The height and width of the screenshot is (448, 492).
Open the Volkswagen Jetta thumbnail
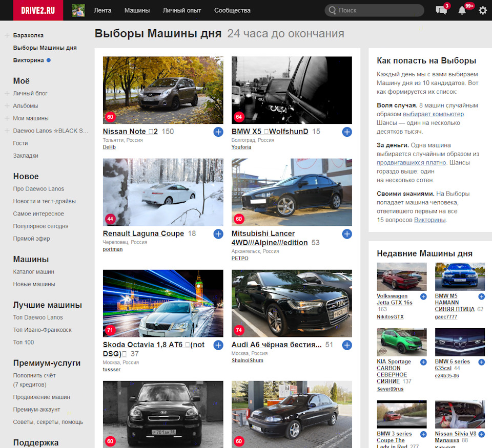click(402, 276)
